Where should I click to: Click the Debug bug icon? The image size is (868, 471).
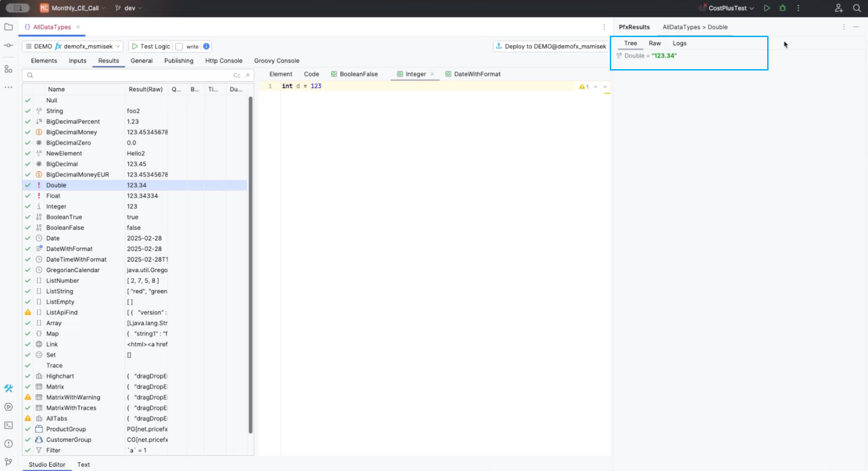[783, 8]
